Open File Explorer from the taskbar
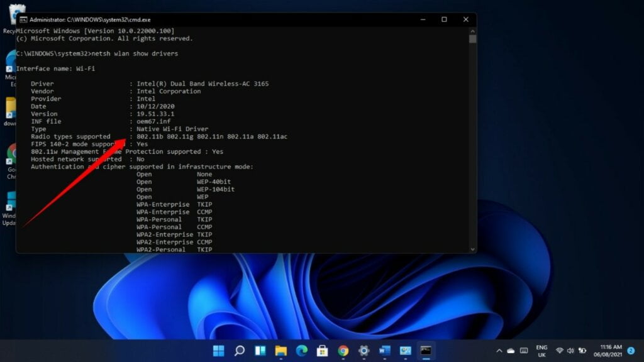This screenshot has height=362, width=644. [280, 350]
